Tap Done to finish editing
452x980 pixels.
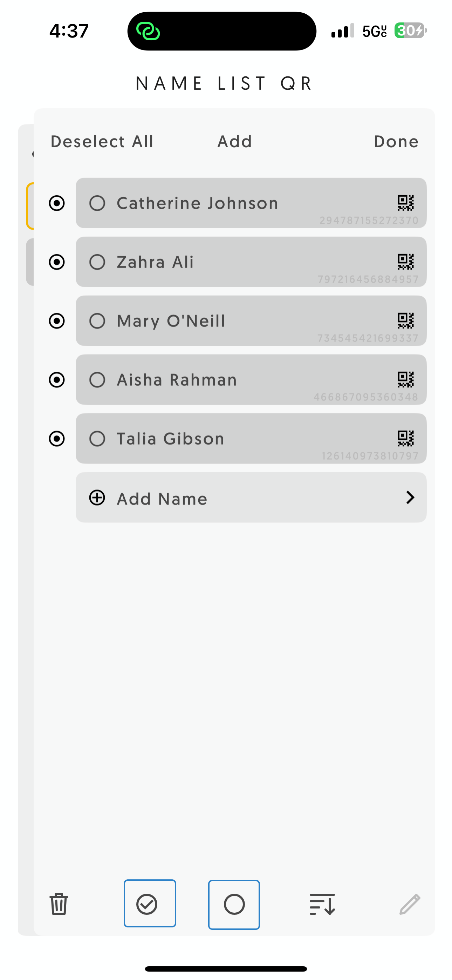point(396,142)
